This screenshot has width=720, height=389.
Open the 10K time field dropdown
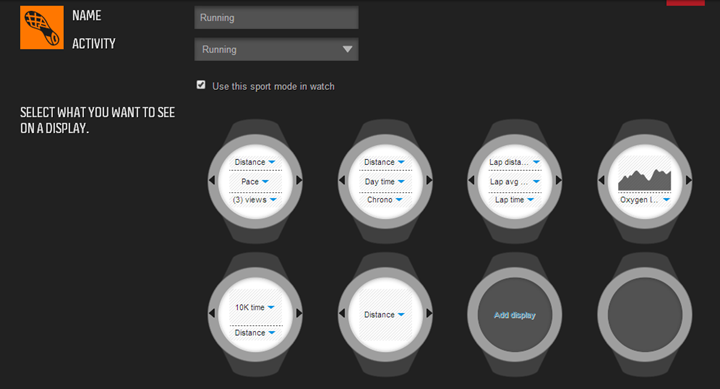coord(255,307)
